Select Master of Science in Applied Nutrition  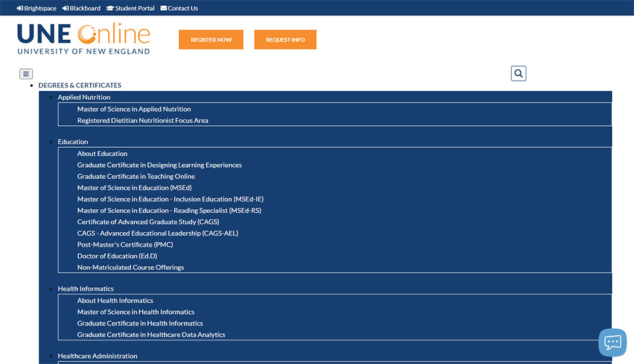(x=134, y=109)
